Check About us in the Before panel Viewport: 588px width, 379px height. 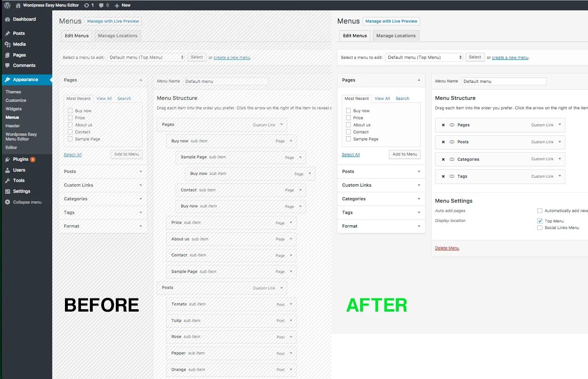pos(70,125)
